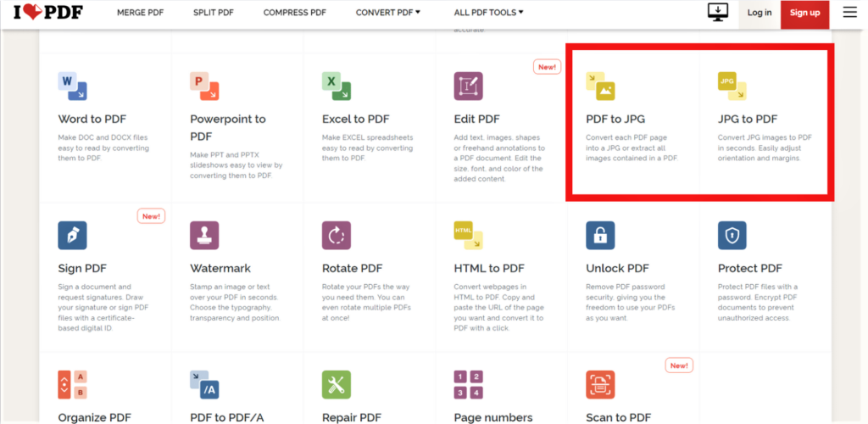868x424 pixels.
Task: Open the Edit PDF icon
Action: tap(468, 86)
